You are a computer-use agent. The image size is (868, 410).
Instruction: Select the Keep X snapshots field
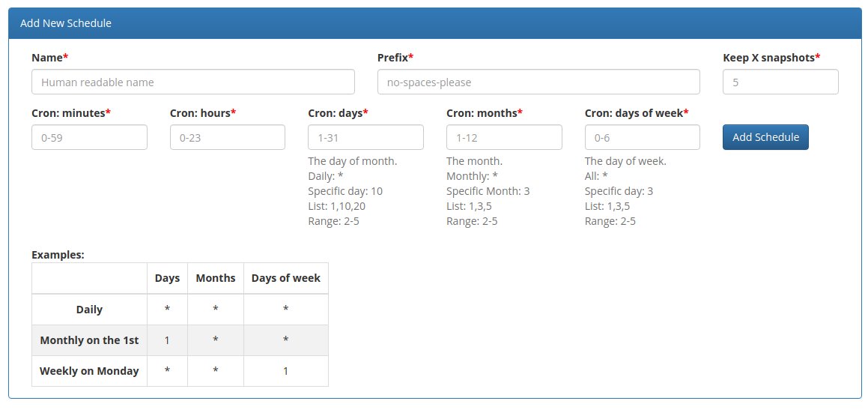point(780,82)
